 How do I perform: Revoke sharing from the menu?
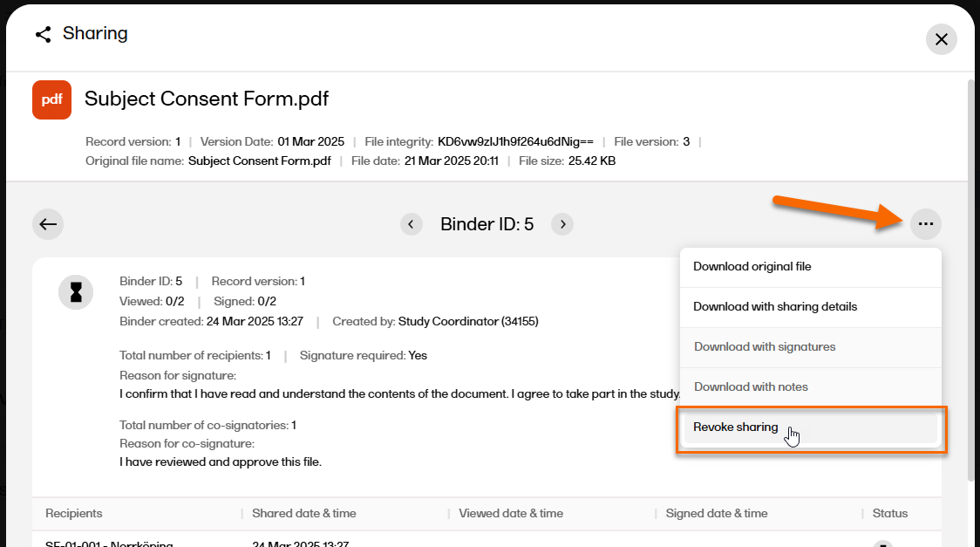pyautogui.click(x=735, y=427)
